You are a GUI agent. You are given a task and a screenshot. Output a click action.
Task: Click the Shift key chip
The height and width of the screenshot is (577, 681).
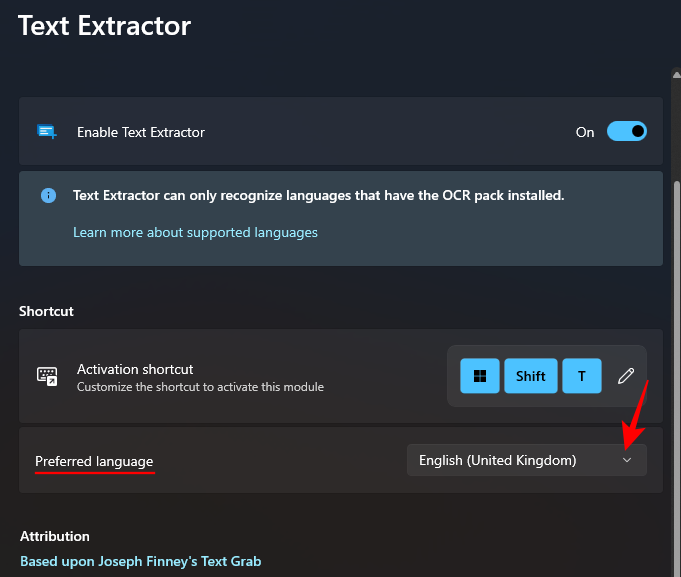530,376
